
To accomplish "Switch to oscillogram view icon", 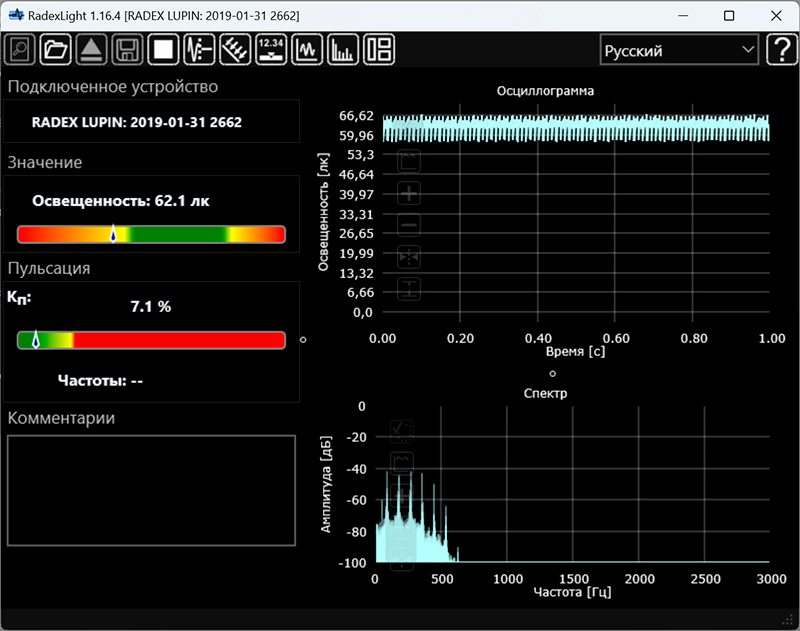I will pyautogui.click(x=306, y=49).
